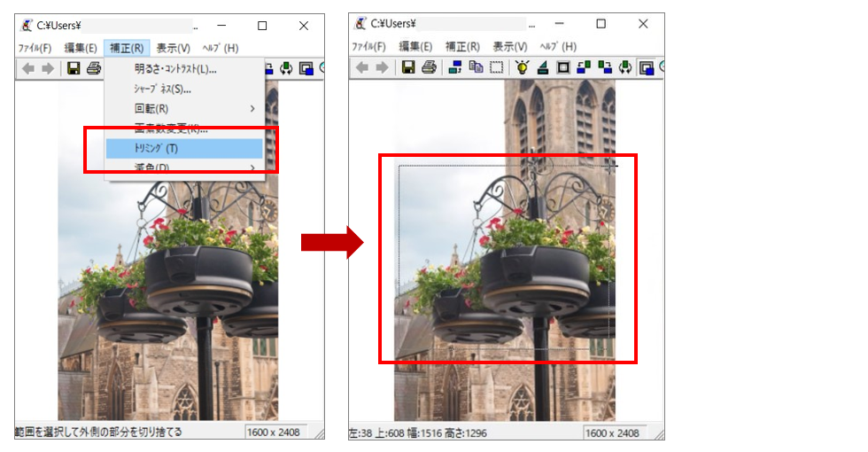Click the save floppy disk icon in right window
The image size is (868, 452).
(x=408, y=67)
